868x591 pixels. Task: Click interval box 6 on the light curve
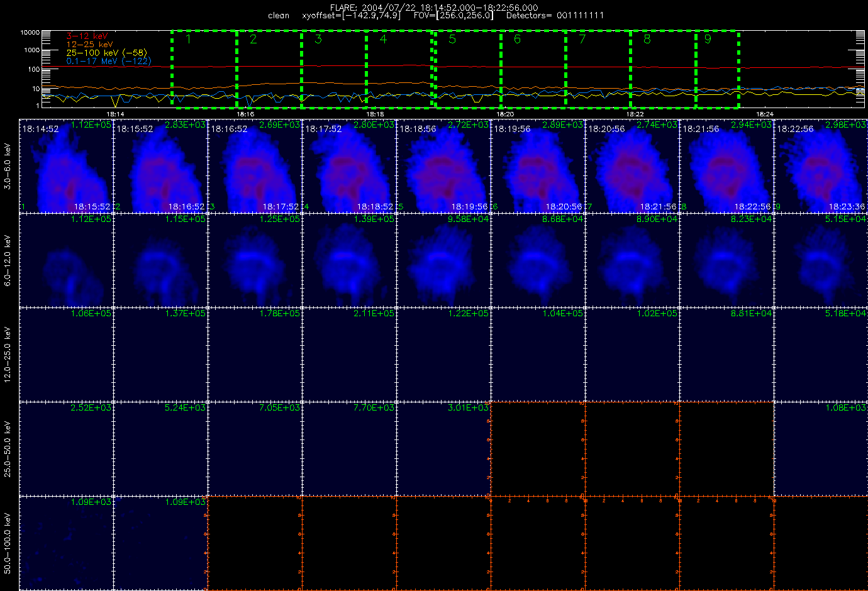tap(533, 69)
